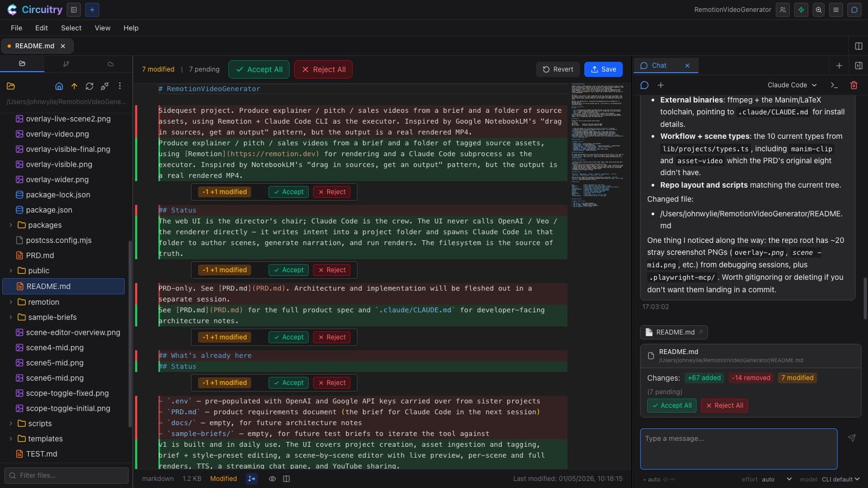Collapse the chat panel with sidebar icon
The width and height of the screenshot is (868, 488).
(858, 66)
